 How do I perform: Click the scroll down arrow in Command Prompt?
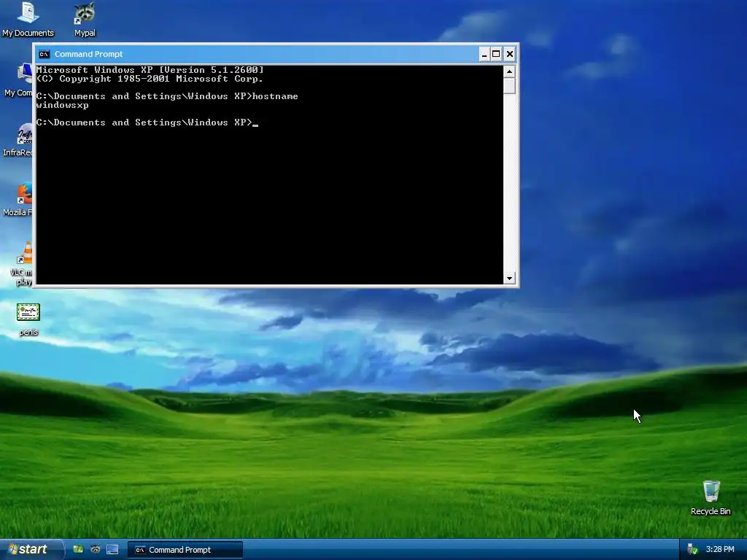click(x=509, y=278)
